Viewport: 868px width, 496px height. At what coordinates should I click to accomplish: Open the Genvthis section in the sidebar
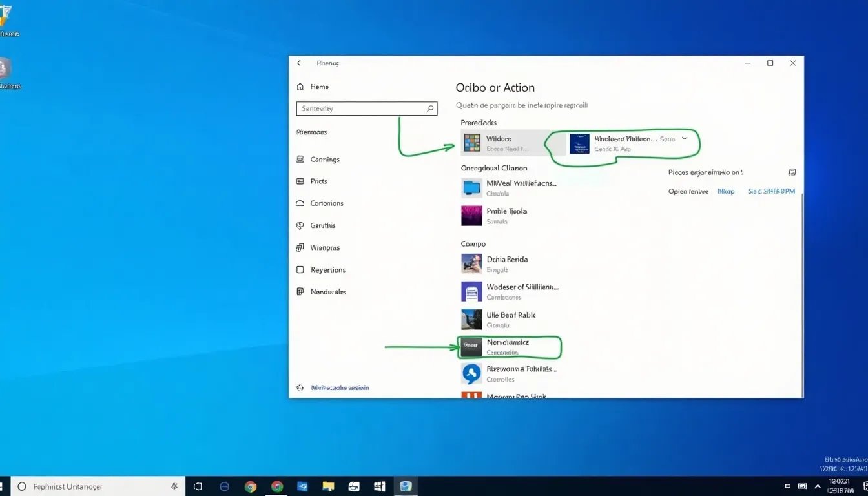click(300, 225)
